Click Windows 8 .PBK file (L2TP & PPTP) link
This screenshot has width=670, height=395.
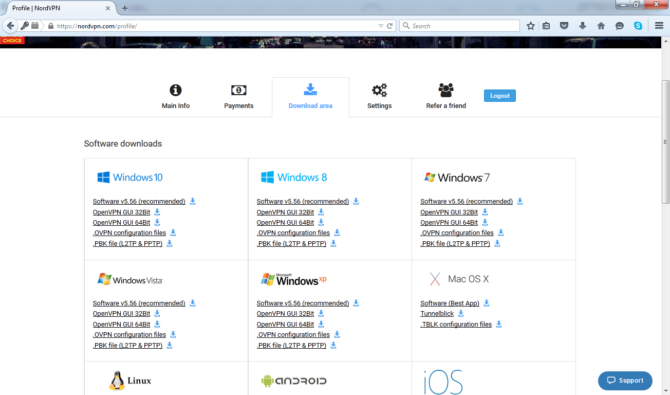pos(291,244)
